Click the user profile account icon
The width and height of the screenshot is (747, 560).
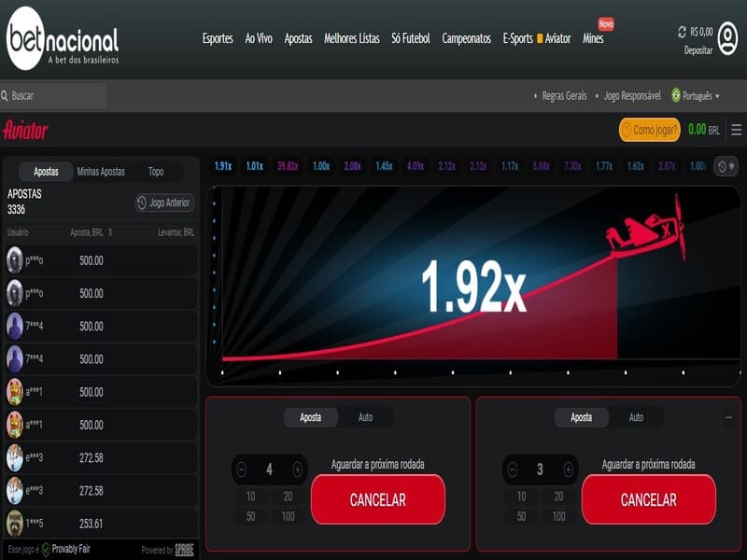tap(727, 38)
